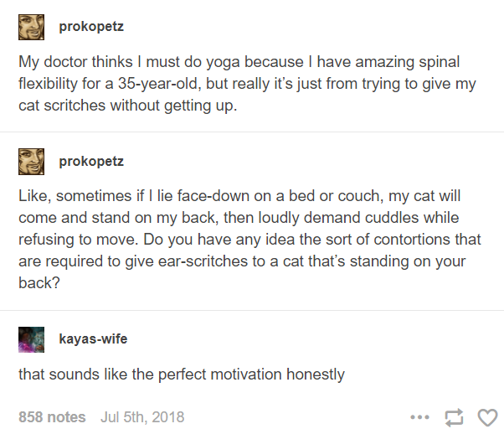504x434 pixels.
Task: Click prokopetz's avatar on the second post
Action: click(31, 161)
